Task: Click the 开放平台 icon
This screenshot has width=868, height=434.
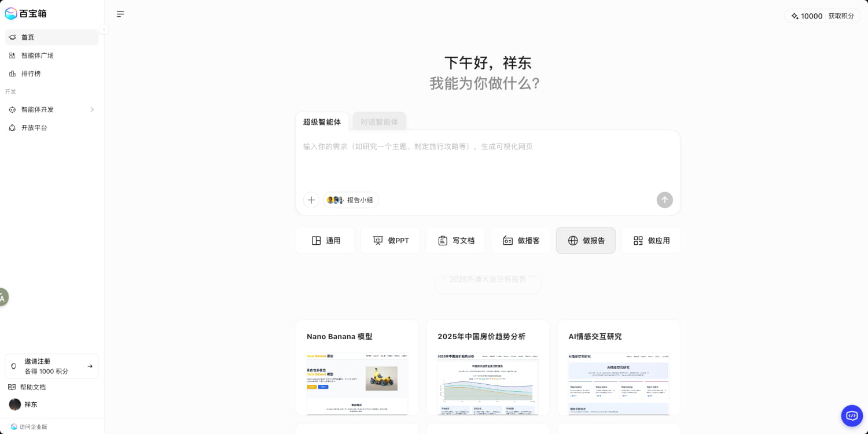Action: 12,127
